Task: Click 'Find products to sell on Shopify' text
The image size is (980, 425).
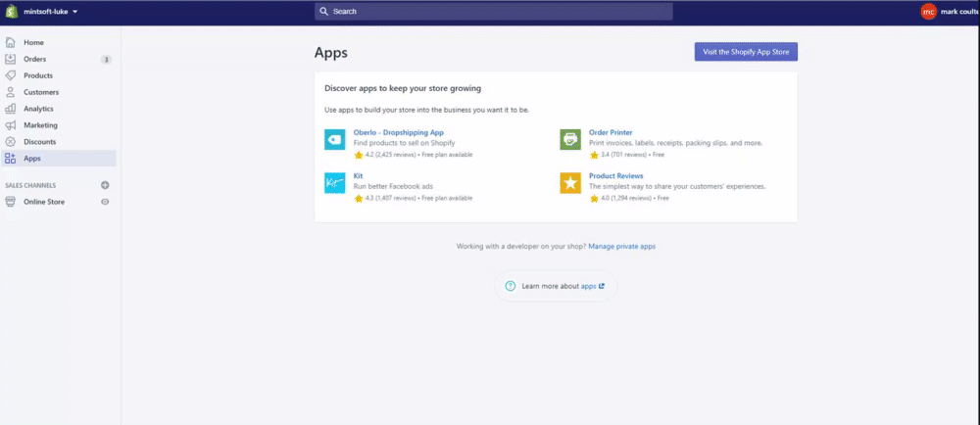Action: [x=403, y=143]
